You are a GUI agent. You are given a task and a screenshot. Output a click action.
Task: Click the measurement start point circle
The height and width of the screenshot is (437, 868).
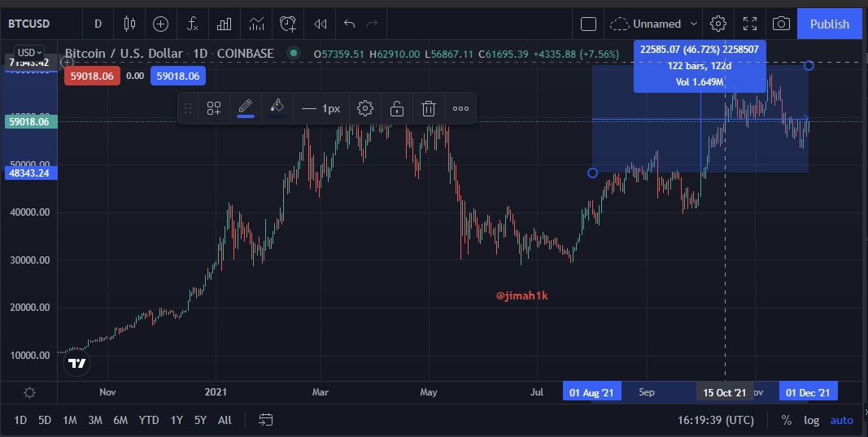pyautogui.click(x=592, y=173)
